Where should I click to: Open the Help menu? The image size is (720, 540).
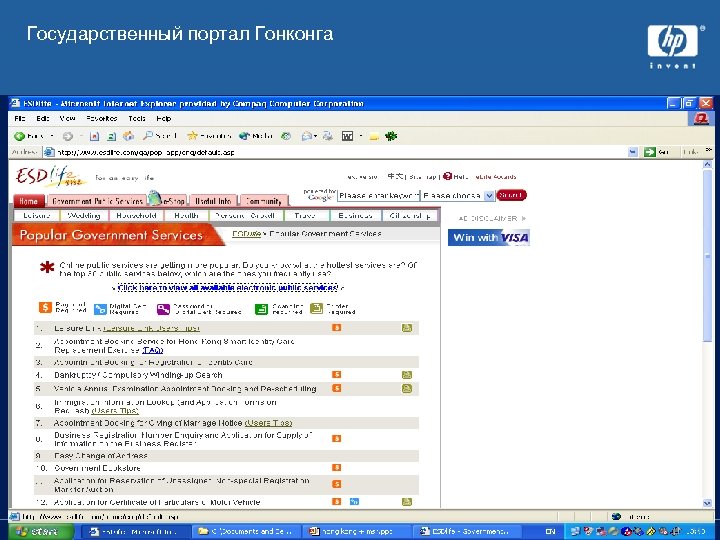coord(164,118)
